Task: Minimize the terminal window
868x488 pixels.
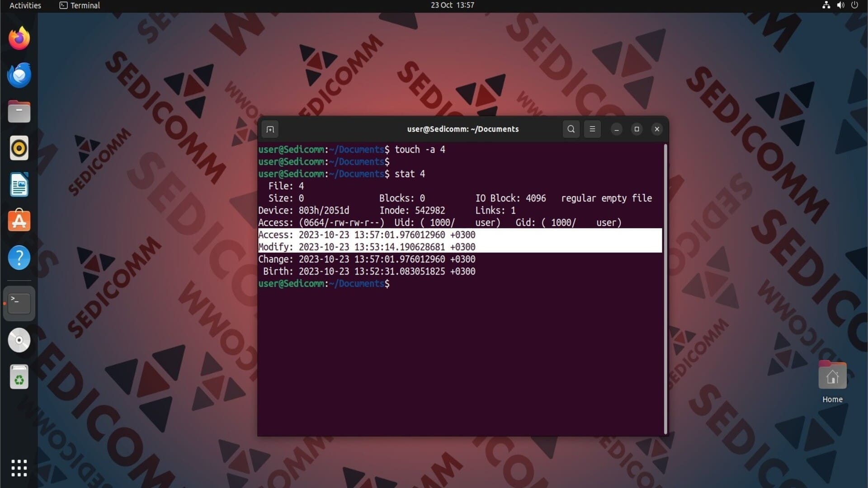Action: pos(617,129)
